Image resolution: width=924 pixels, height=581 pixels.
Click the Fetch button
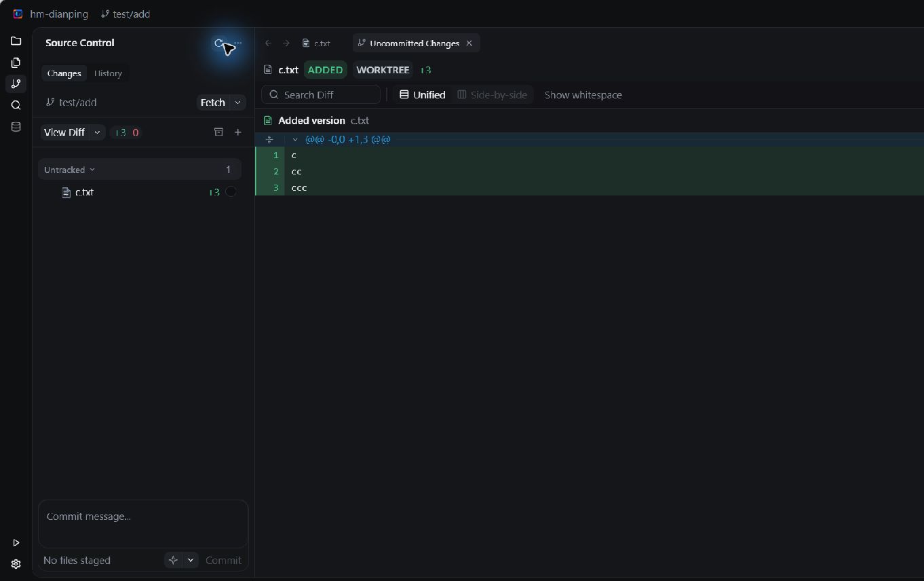[x=213, y=102]
